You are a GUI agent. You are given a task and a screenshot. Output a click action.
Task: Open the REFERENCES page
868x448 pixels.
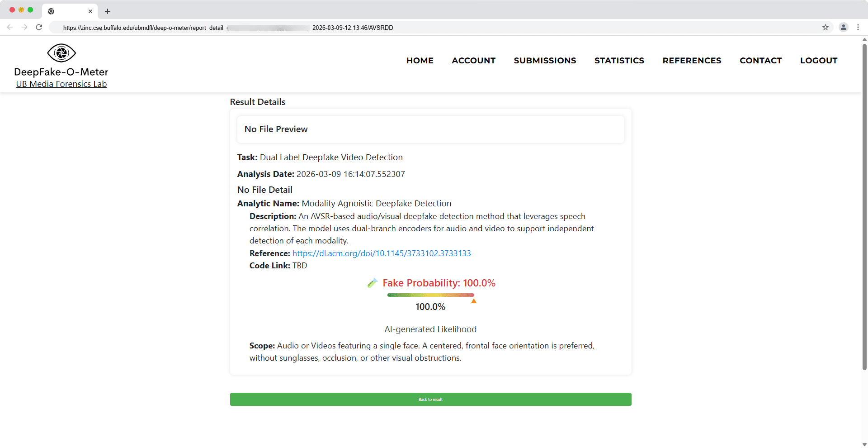692,61
